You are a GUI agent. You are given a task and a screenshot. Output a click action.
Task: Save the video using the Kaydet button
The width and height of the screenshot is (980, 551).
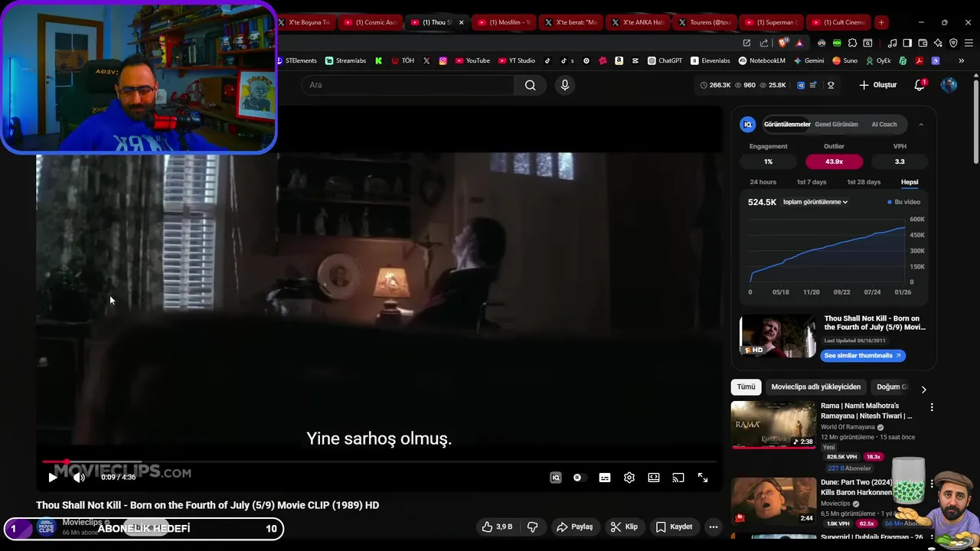[x=675, y=527]
